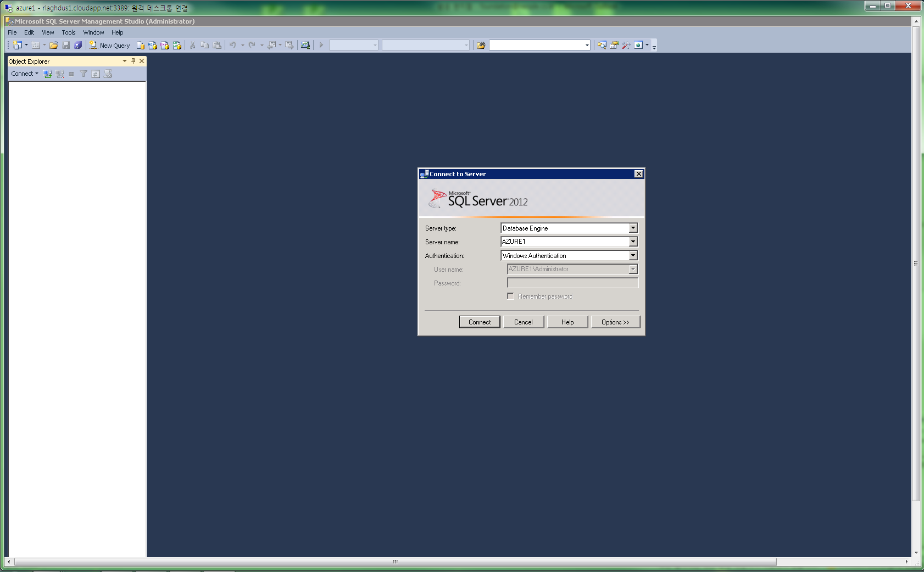Click the Database Engine Query icon
Viewport: 924px width, 572px height.
pos(141,45)
